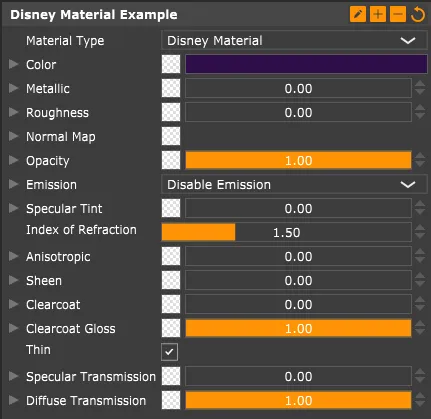Click the Opacity stepper arrows
431x419 pixels.
pyautogui.click(x=420, y=160)
